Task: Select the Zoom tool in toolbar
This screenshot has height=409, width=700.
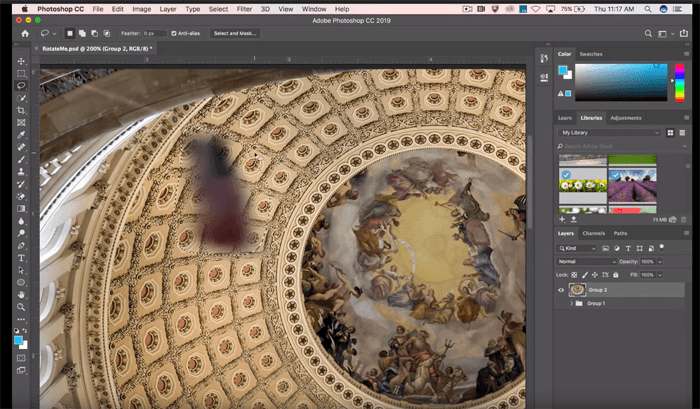Action: (21, 307)
